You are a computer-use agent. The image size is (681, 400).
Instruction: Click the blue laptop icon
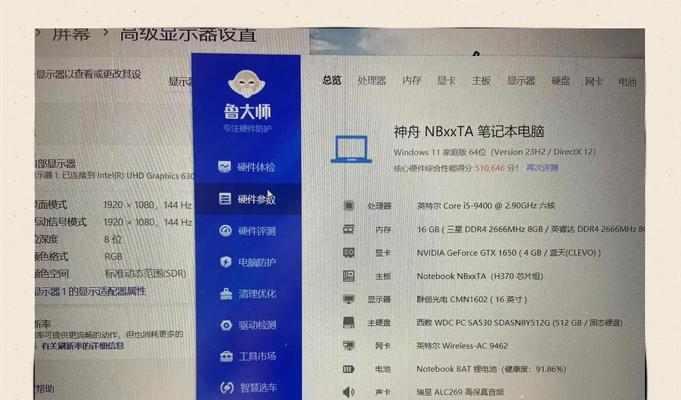(351, 149)
